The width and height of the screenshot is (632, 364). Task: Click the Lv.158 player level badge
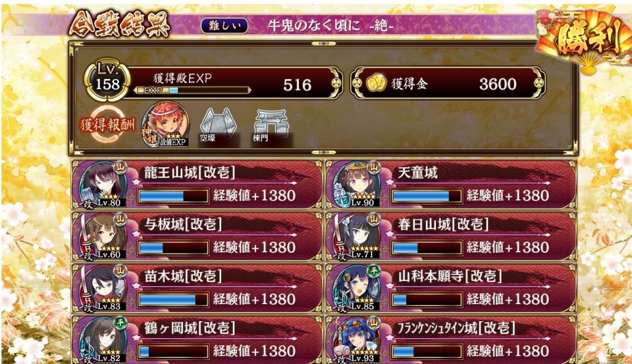[107, 80]
